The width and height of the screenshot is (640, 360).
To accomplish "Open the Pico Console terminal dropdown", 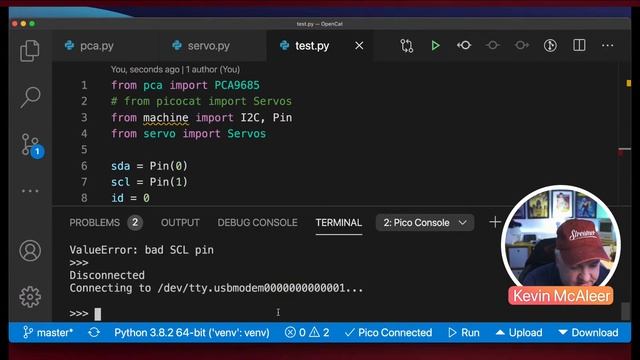I will coord(425,222).
